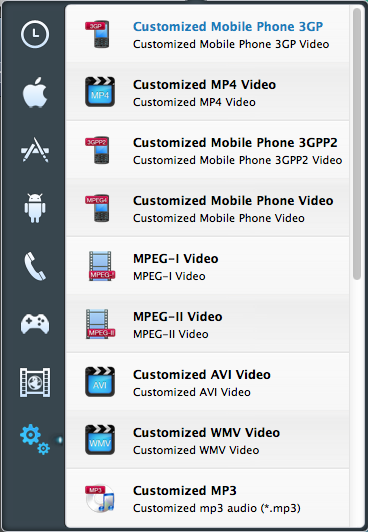Screen dimensions: 368x532
Task: Open the mobile phone category
Action: 35,266
